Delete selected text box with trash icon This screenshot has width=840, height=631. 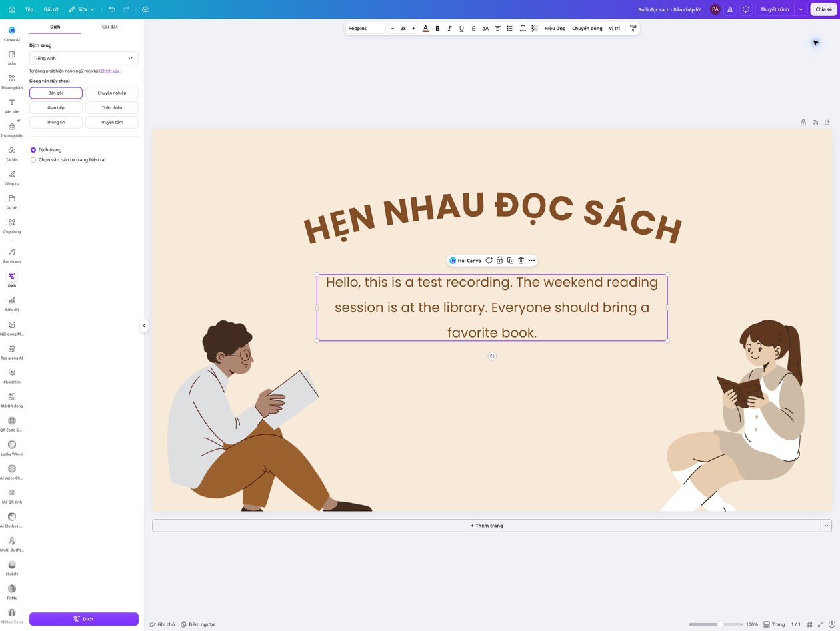coord(521,261)
